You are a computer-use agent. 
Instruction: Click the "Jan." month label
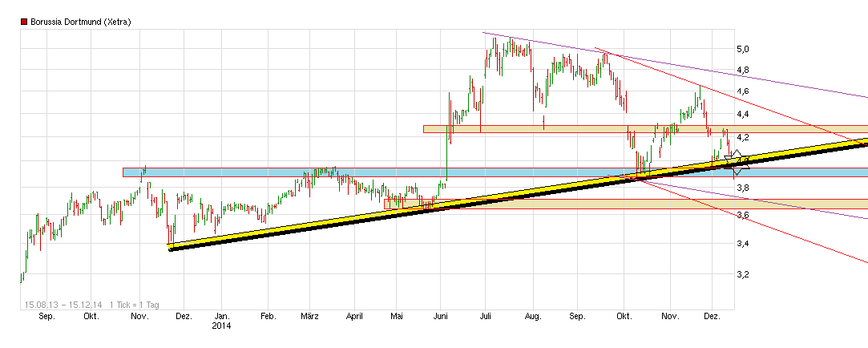221,317
